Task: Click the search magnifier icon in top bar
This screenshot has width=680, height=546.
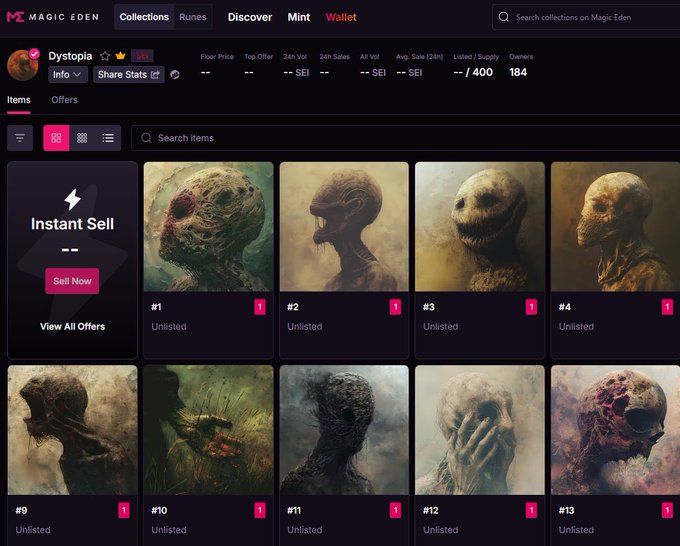Action: [x=503, y=17]
